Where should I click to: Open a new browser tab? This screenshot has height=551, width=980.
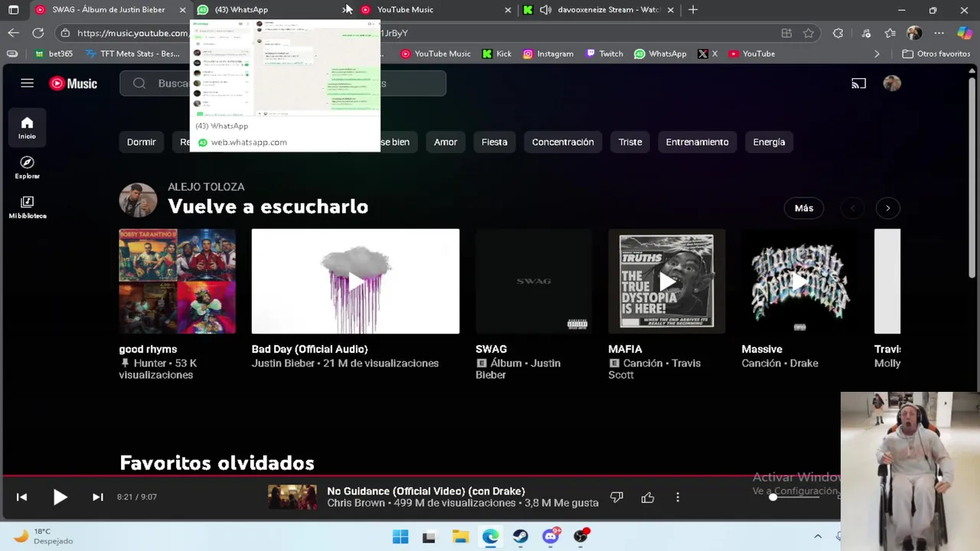(x=693, y=10)
